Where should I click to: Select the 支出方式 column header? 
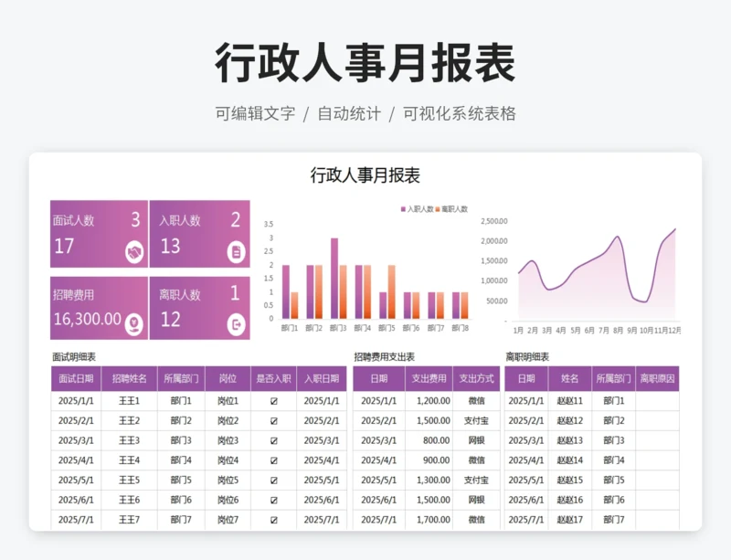click(x=476, y=378)
